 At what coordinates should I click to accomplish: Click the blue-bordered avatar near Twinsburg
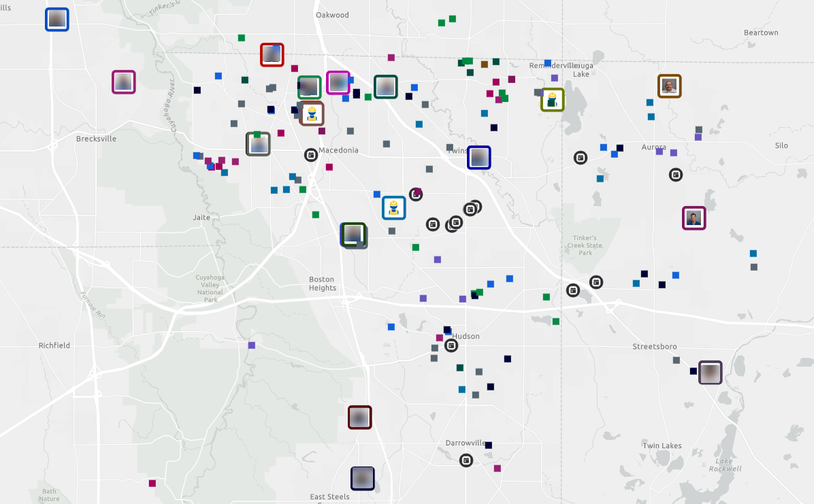(x=479, y=157)
